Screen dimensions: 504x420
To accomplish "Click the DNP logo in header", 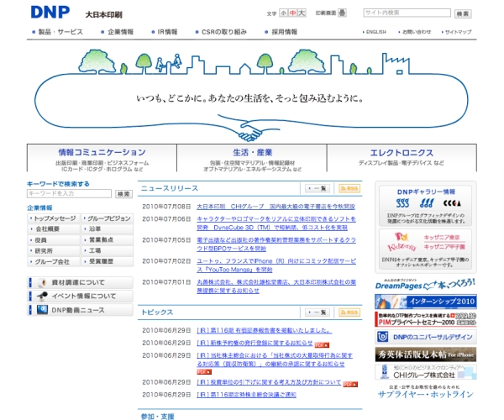I will tap(53, 12).
